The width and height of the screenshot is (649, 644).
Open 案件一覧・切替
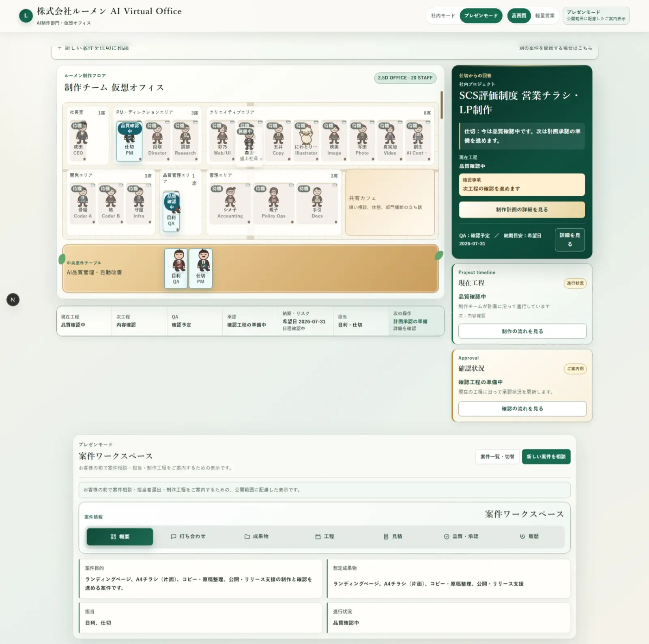pyautogui.click(x=497, y=457)
